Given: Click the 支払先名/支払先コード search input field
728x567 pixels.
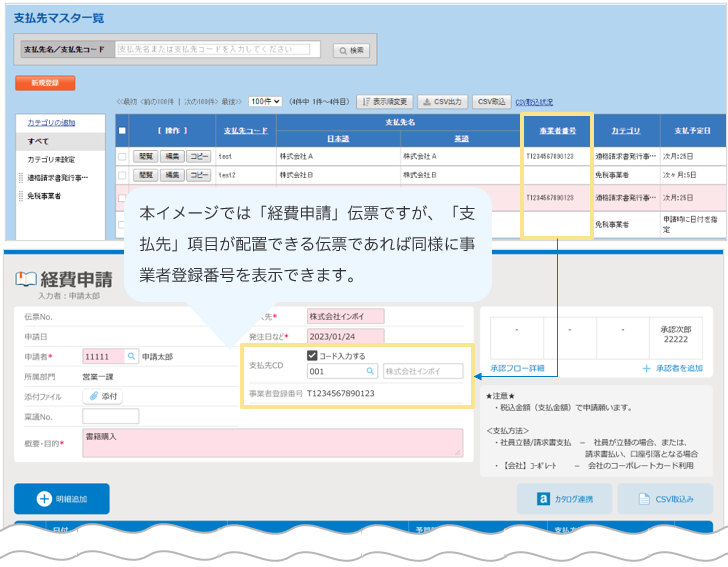Looking at the screenshot, I should (211, 49).
